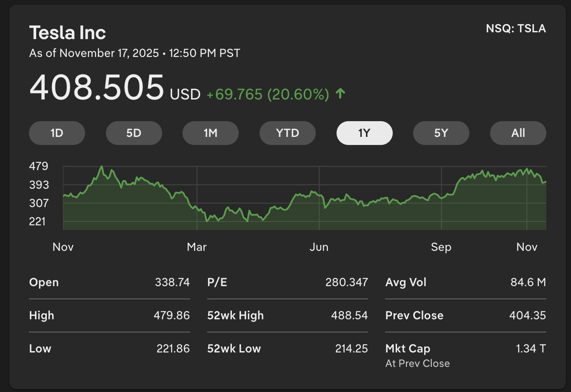571x392 pixels.
Task: Click the Jun label on chart axis
Action: click(319, 247)
